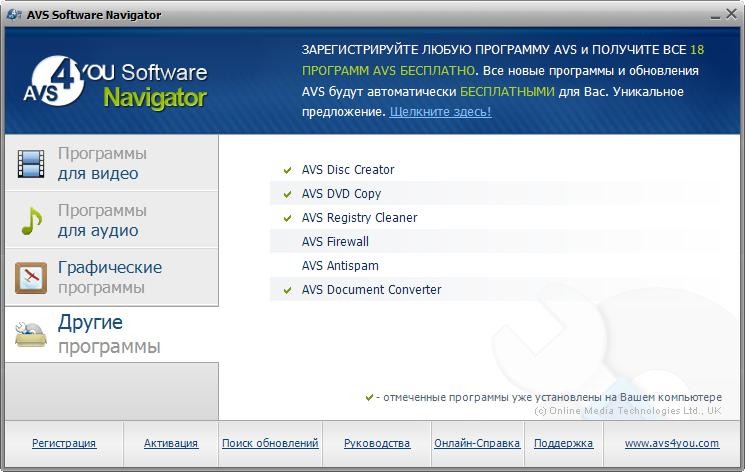Click the Щелкните здесь! link
Image resolution: width=745 pixels, height=472 pixels.
pos(440,112)
